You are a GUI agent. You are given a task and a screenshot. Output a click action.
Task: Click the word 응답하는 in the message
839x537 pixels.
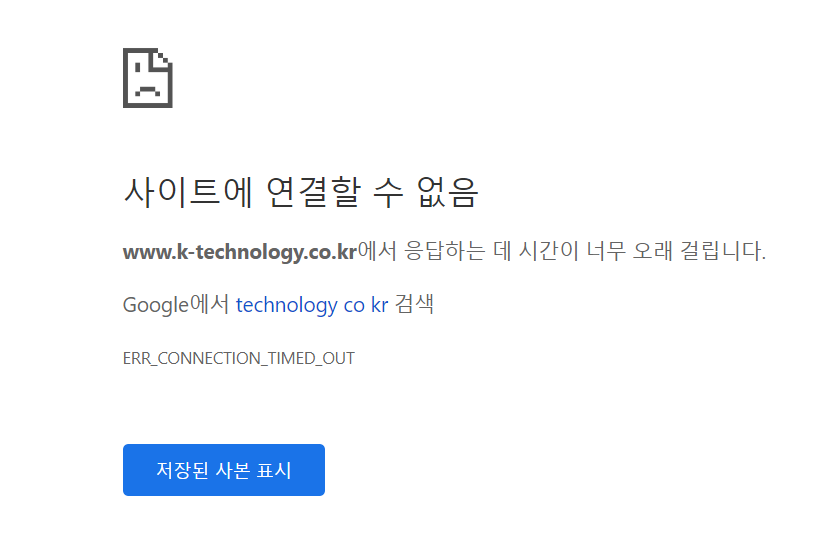[x=445, y=250]
